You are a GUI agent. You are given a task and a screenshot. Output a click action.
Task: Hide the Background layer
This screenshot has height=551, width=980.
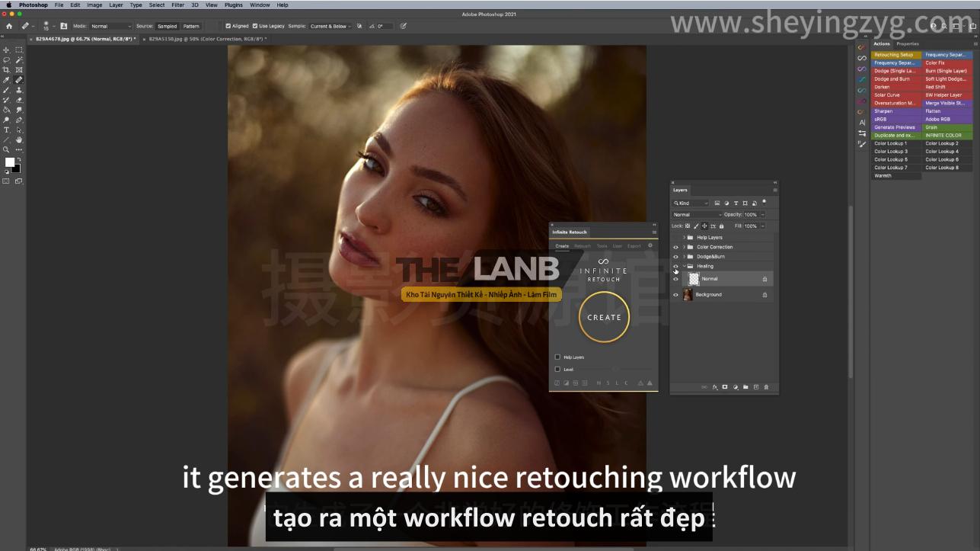tap(675, 295)
